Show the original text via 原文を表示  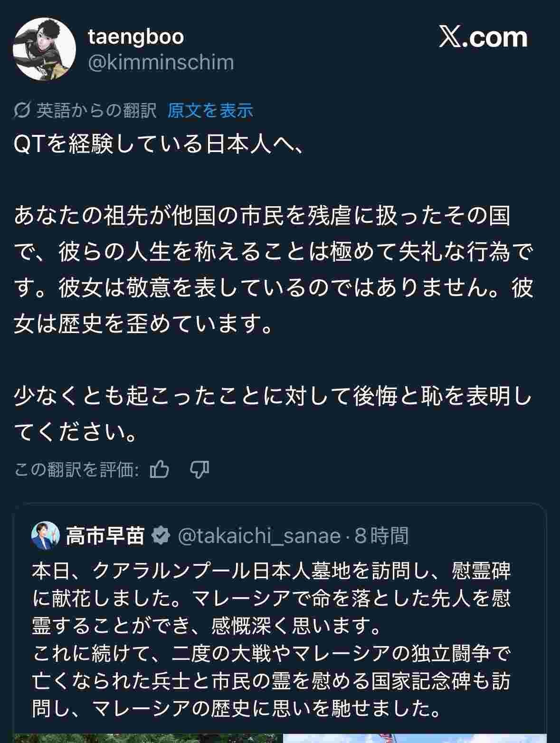click(210, 111)
